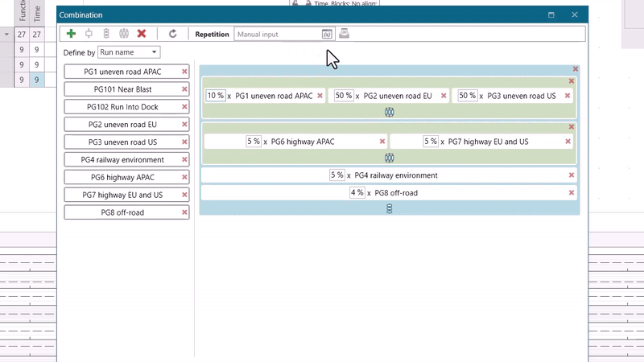The image size is (644, 362).
Task: Close the Combination dialog
Action: [x=575, y=14]
